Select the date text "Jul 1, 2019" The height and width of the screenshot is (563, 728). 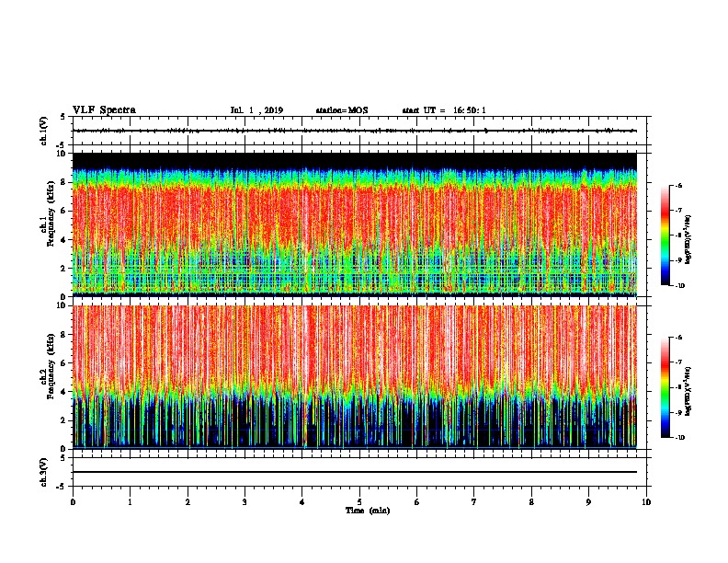pos(256,110)
